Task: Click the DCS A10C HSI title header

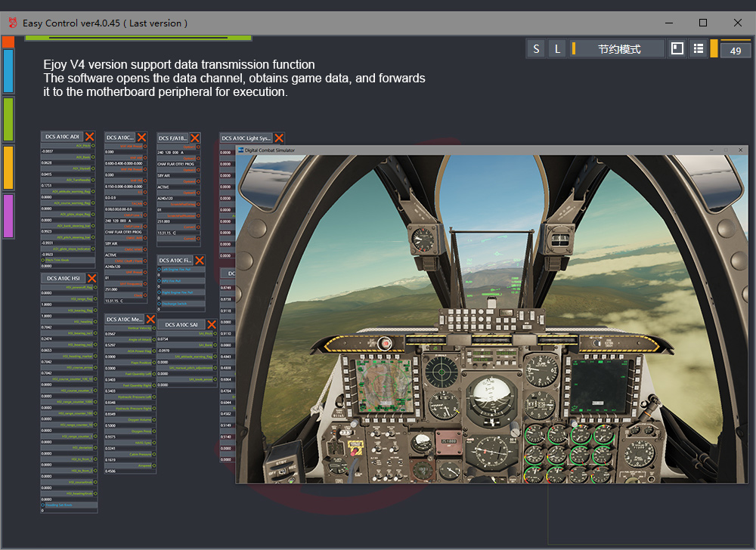Action: 63,278
